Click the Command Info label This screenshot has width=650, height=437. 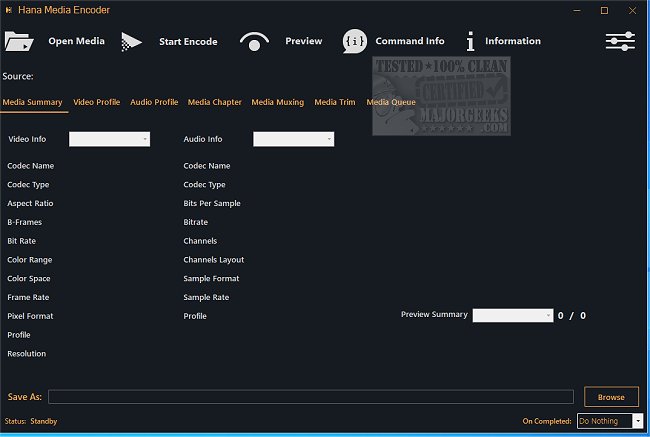pos(410,41)
